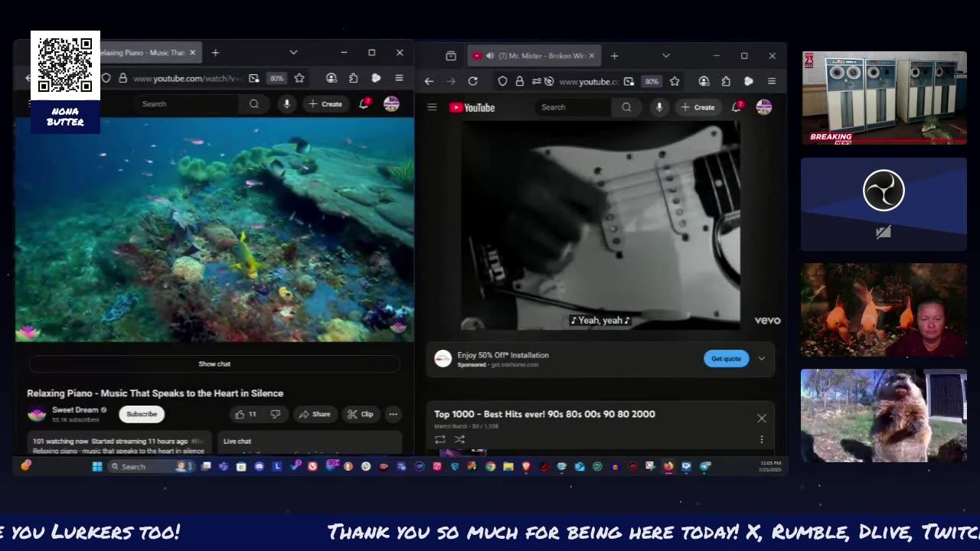The height and width of the screenshot is (551, 980).
Task: Open Firefox account icon in right window
Action: coord(704,81)
